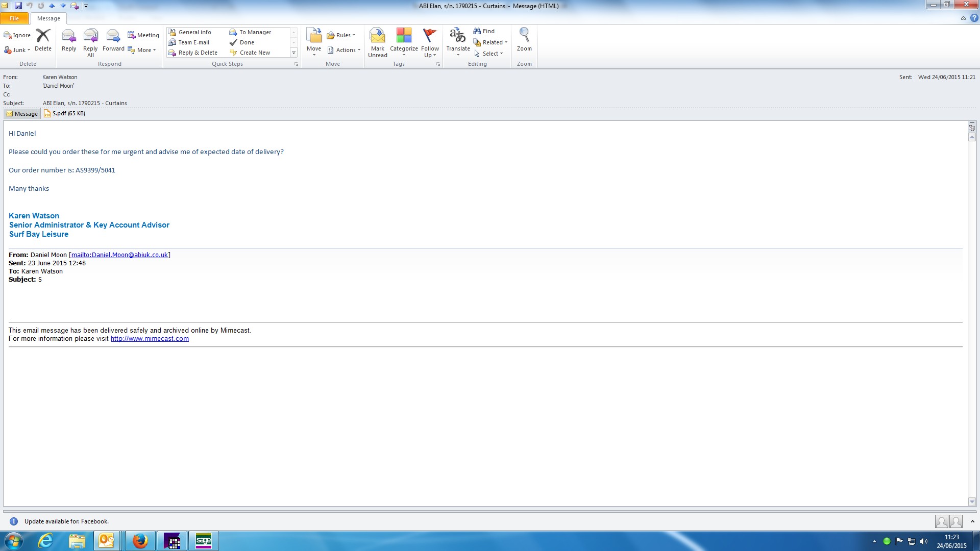This screenshot has width=980, height=551.
Task: Click the message pane scroll down arrow
Action: [x=972, y=502]
